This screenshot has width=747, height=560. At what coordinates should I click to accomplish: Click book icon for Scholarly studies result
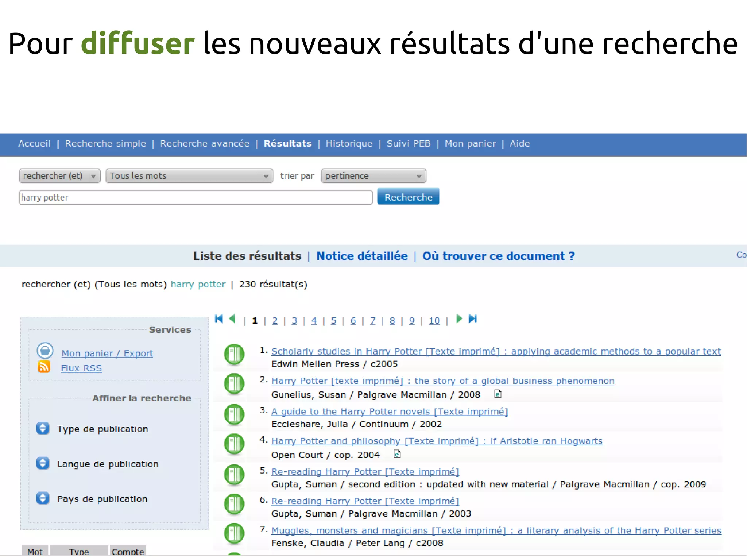tap(234, 354)
